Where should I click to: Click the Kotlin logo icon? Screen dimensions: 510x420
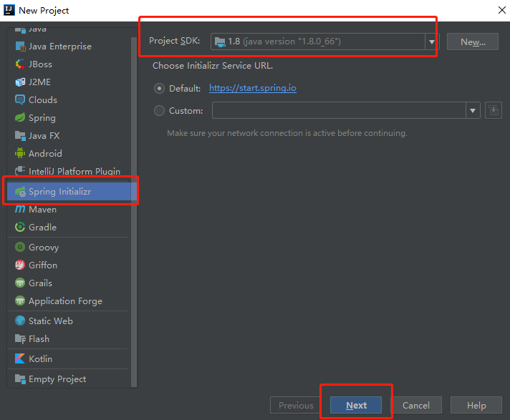tap(20, 358)
